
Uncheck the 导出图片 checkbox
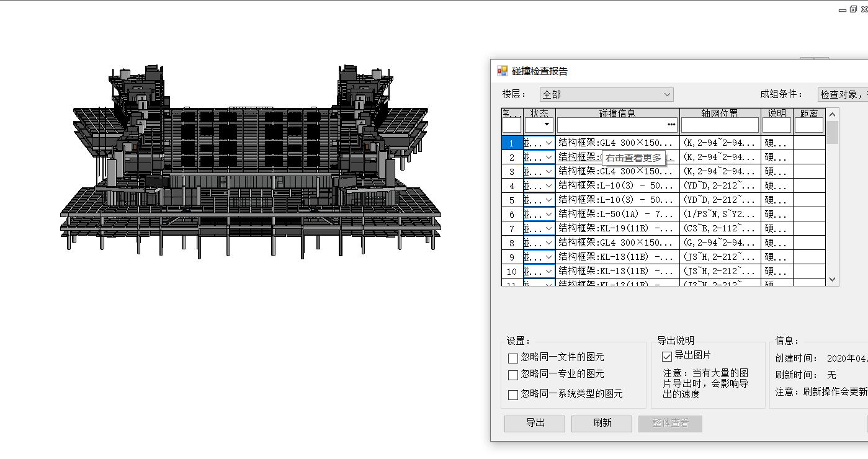pyautogui.click(x=667, y=356)
